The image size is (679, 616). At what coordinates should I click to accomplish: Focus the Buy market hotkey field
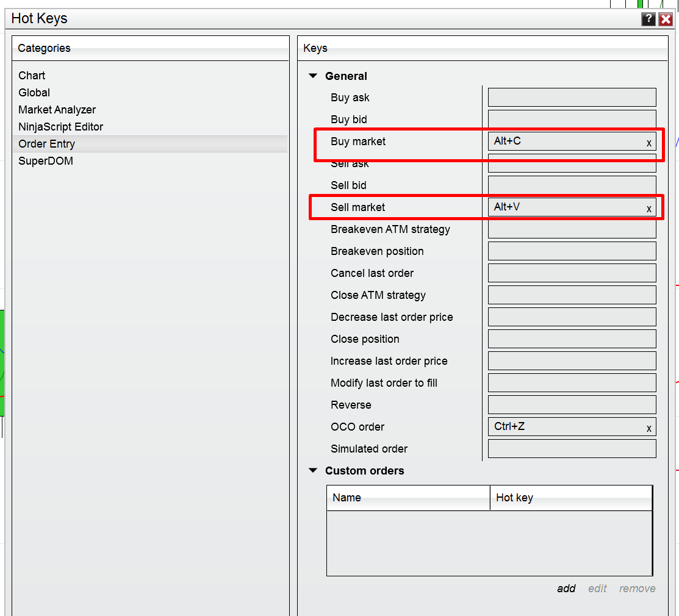click(572, 141)
